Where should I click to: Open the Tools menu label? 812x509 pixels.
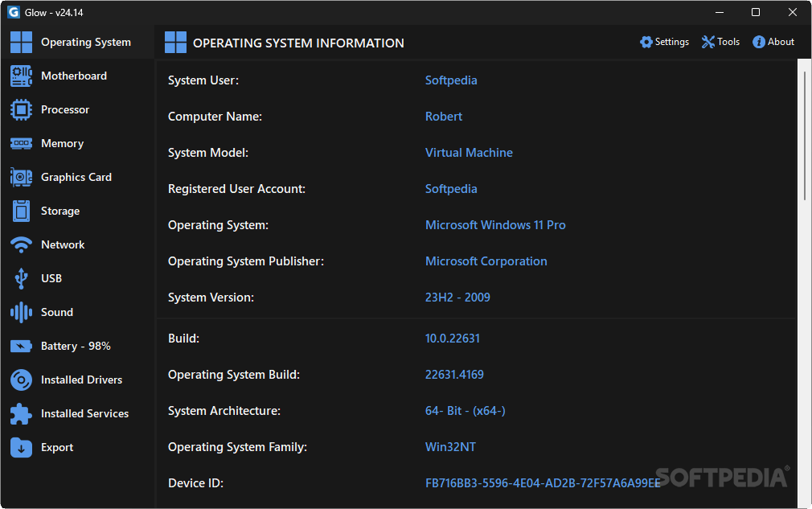point(728,42)
